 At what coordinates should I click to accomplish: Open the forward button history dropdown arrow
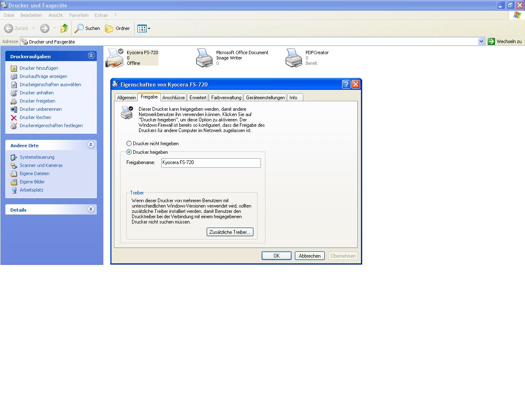54,28
